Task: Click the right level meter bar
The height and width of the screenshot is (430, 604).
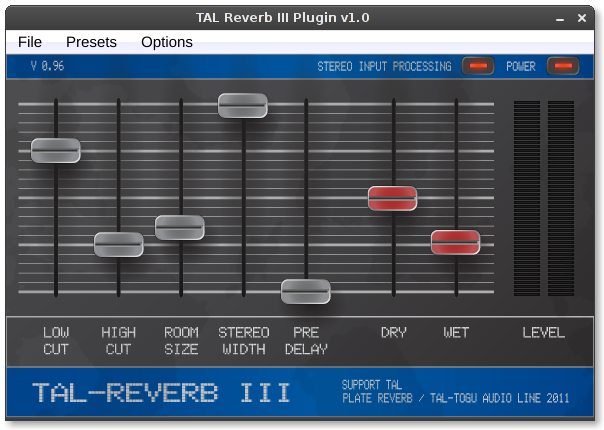Action: pyautogui.click(x=561, y=198)
